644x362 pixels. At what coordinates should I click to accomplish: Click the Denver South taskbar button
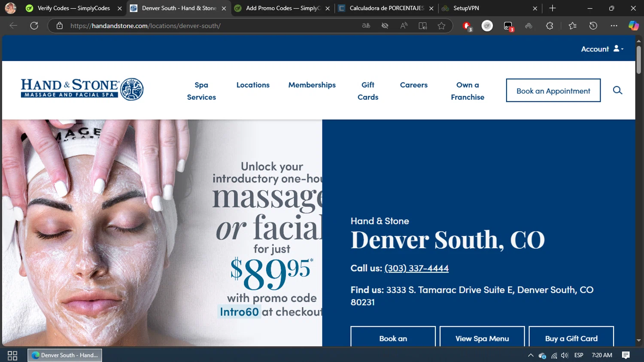click(x=65, y=355)
